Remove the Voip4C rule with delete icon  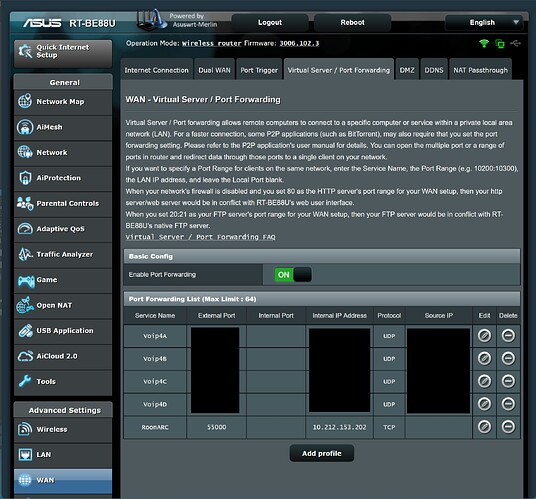coord(508,381)
